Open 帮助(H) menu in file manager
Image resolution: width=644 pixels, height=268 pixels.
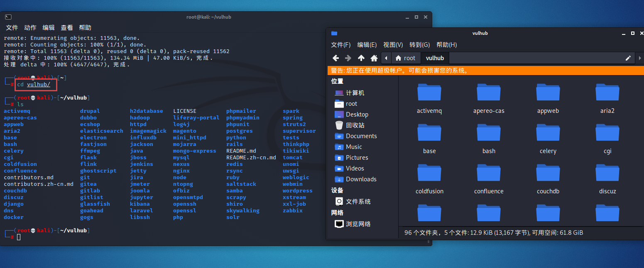point(447,45)
